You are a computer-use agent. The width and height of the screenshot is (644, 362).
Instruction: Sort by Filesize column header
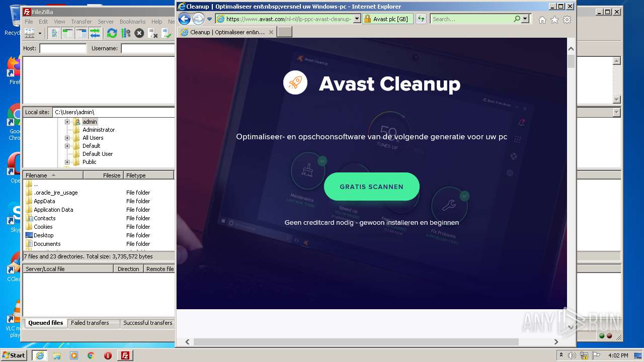click(104, 175)
